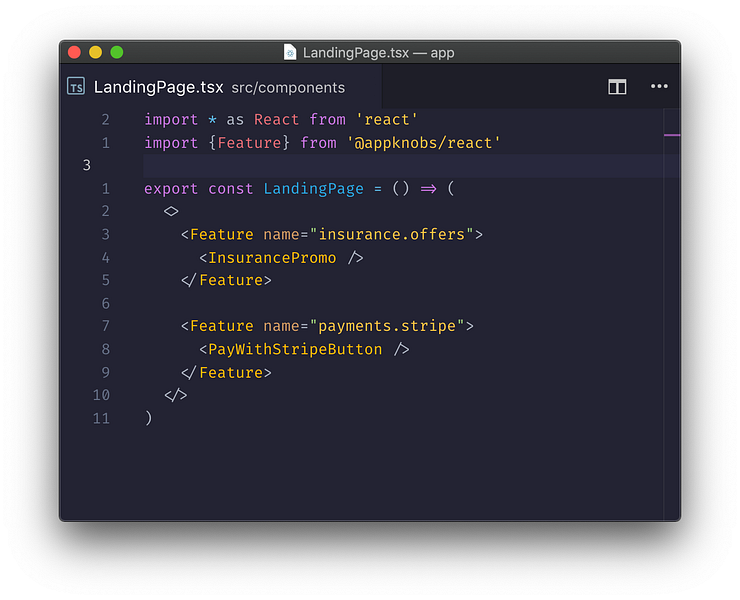Click the purple marker in overview ruler
This screenshot has width=740, height=600.
[x=672, y=135]
